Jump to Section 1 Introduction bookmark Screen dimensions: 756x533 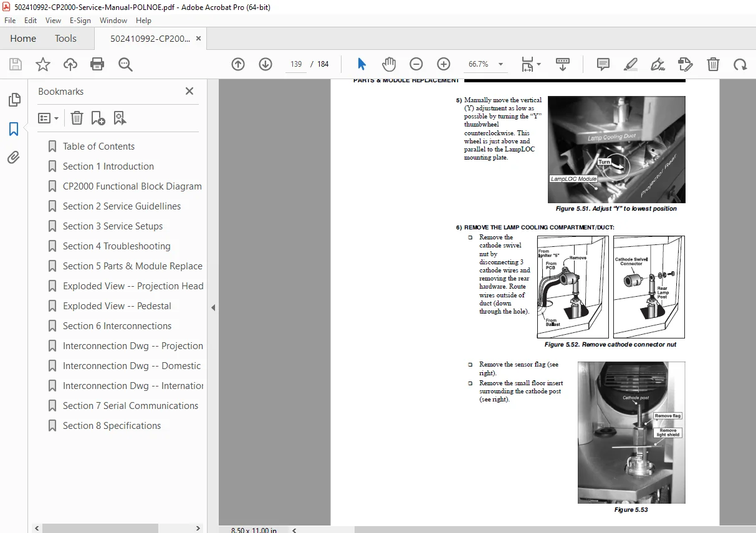pos(108,166)
